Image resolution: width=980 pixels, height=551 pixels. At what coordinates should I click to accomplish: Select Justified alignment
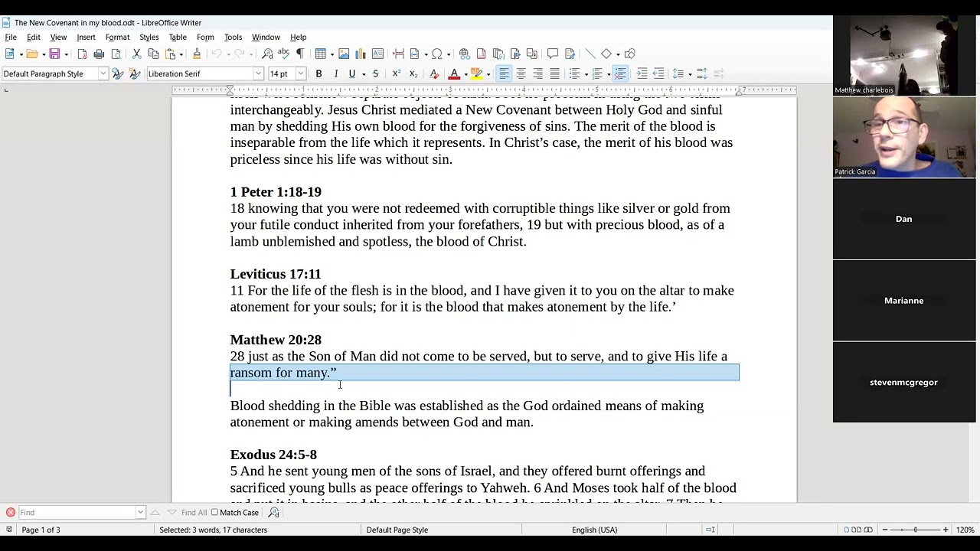click(x=554, y=73)
